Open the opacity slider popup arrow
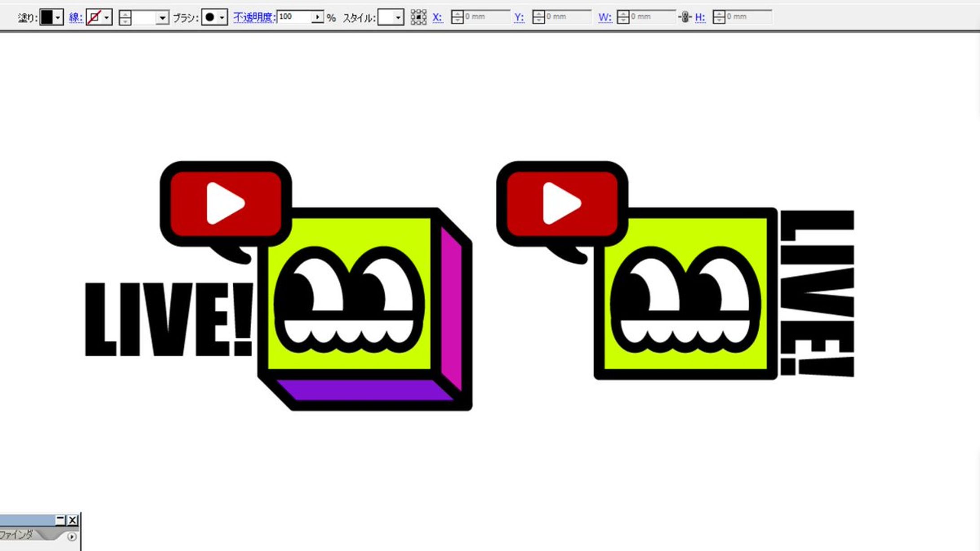980x551 pixels. point(317,17)
